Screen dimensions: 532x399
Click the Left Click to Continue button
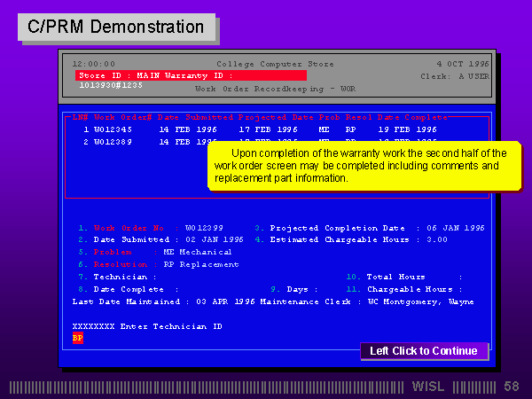point(423,351)
